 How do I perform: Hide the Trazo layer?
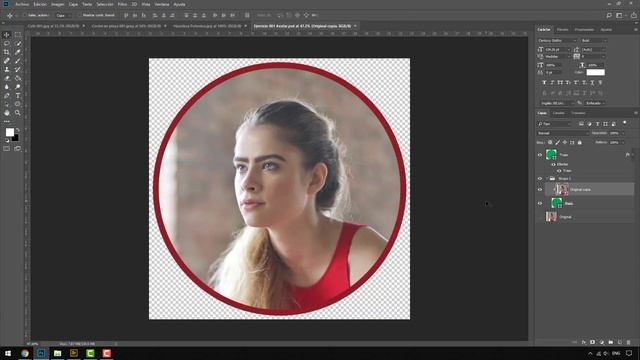pos(540,155)
